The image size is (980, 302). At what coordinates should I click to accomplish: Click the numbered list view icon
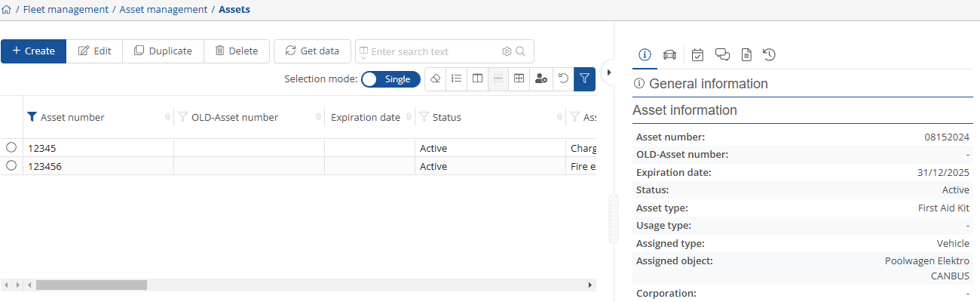click(x=456, y=79)
